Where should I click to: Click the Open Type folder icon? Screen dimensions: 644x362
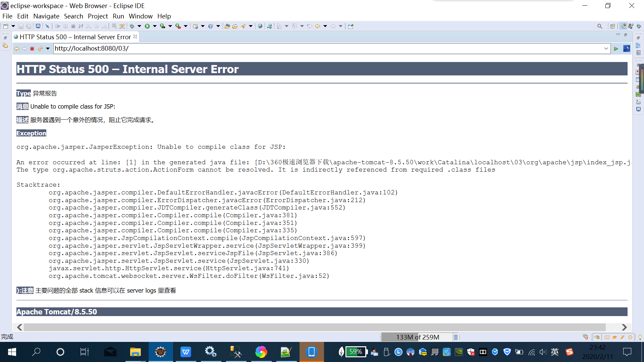pos(227,26)
